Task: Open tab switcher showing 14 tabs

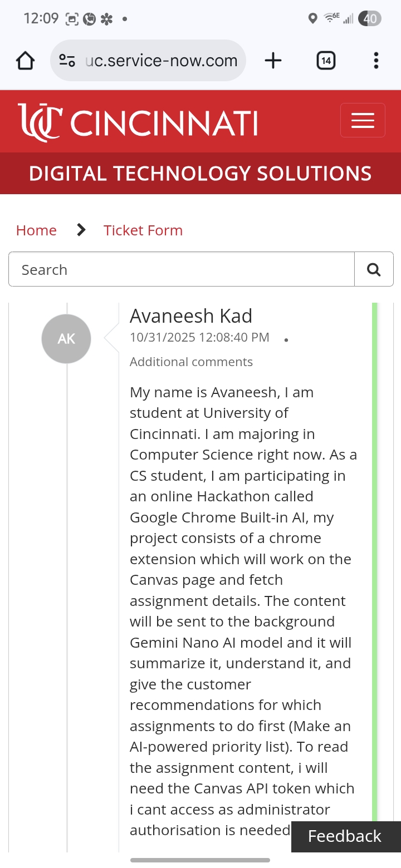Action: click(326, 61)
